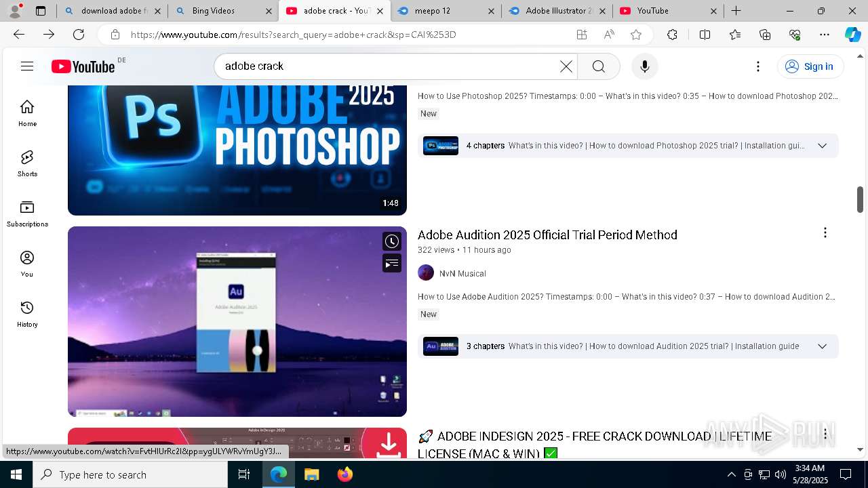Viewport: 868px width, 488px height.
Task: Open apps available for this site icon
Action: coord(582,35)
